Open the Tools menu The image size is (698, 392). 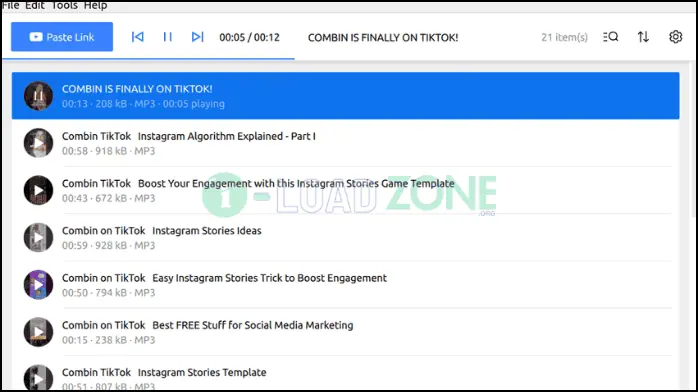pos(65,5)
